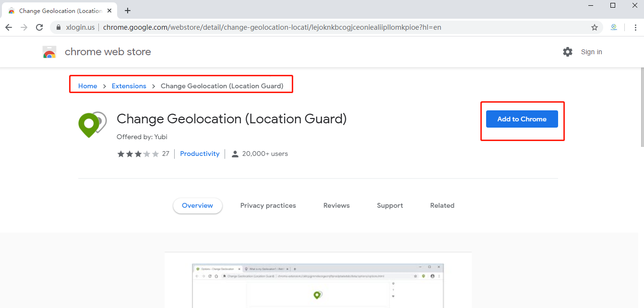This screenshot has height=308, width=644.
Task: Switch to Reviews tab
Action: [336, 205]
